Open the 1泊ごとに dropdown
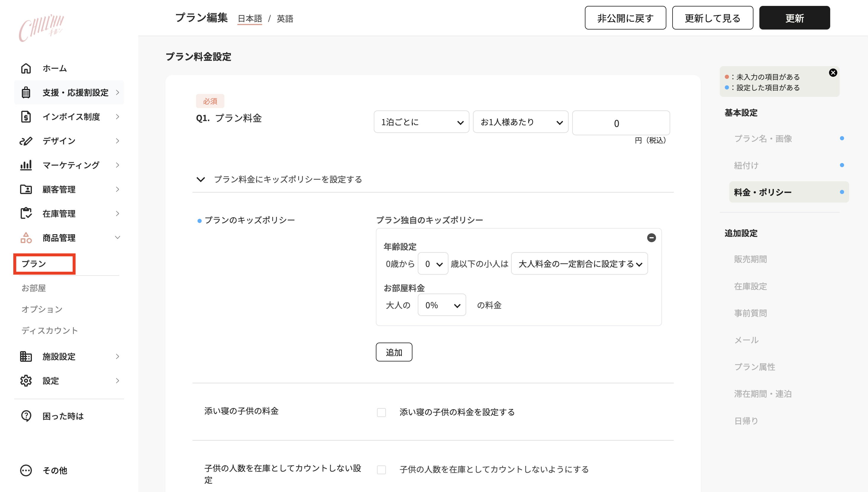This screenshot has width=868, height=492. click(x=421, y=122)
